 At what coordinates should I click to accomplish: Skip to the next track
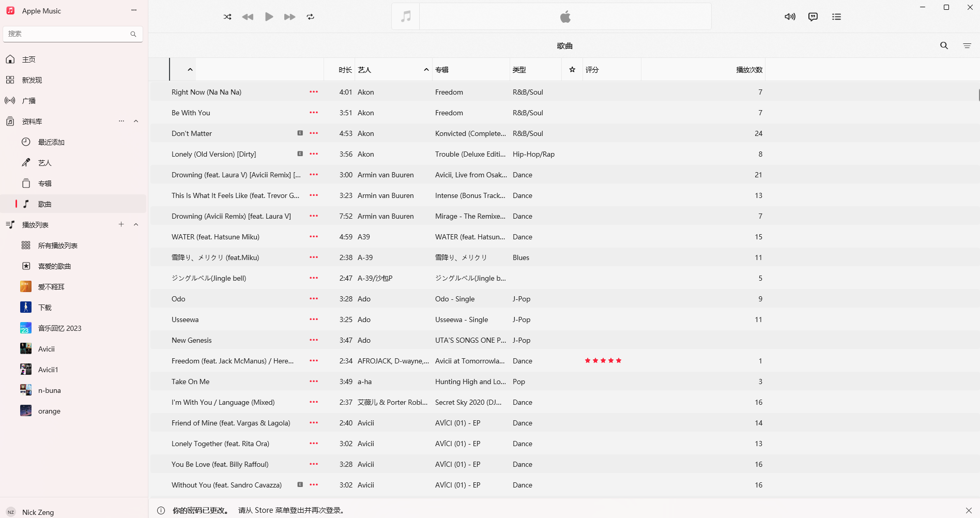289,17
